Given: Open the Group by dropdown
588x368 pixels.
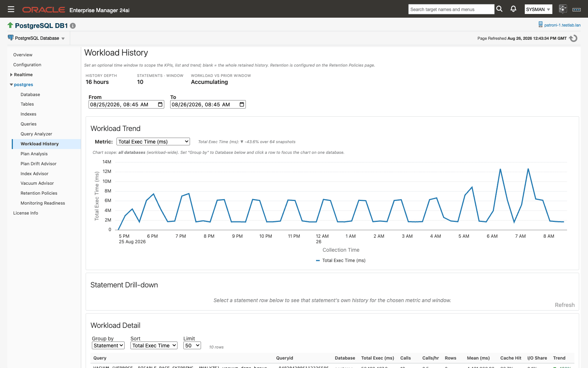Looking at the screenshot, I should (x=108, y=346).
